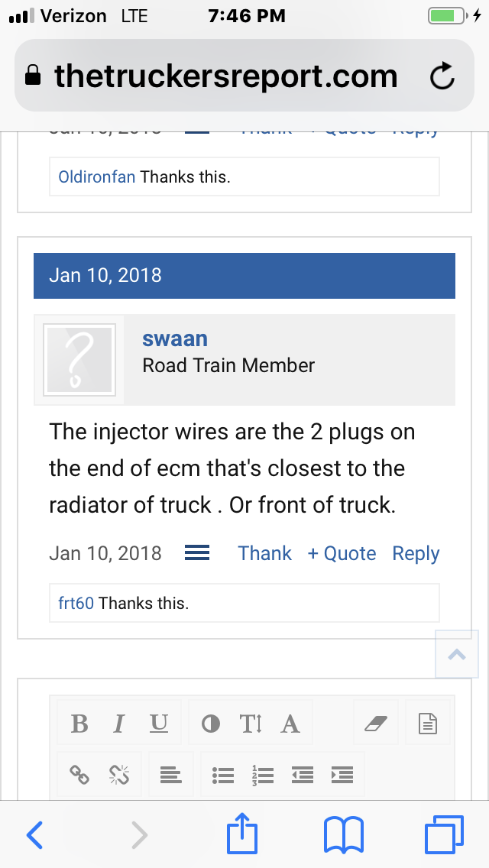Screen dimensions: 489x868
Task: Insert an unordered bullet list
Action: 222,775
